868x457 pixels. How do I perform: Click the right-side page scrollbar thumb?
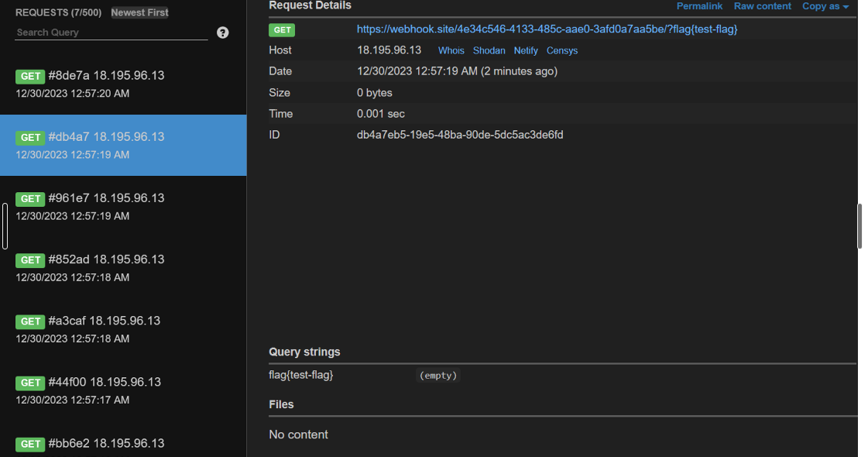[x=859, y=226]
